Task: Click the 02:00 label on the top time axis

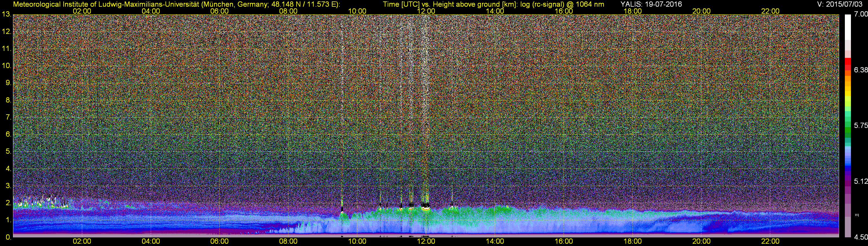Action: point(82,11)
